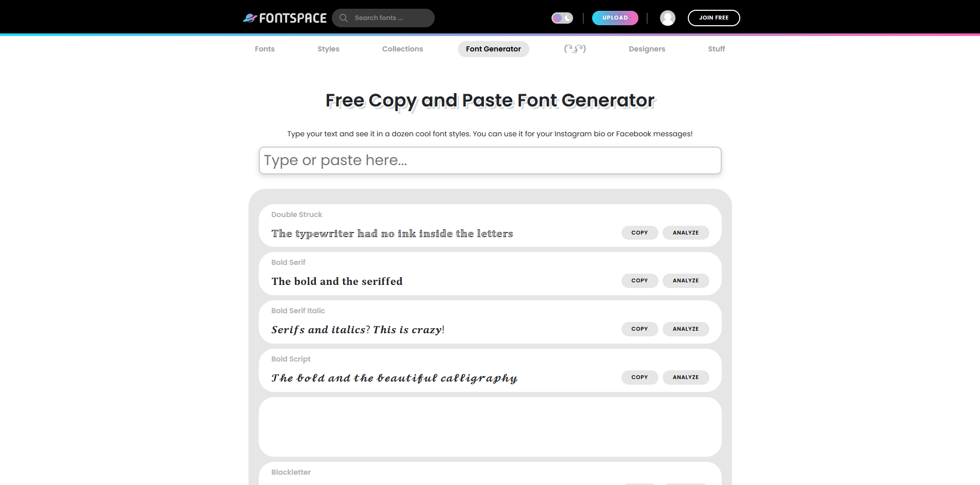The height and width of the screenshot is (485, 980).
Task: Click the search magnifier icon
Action: 343,17
